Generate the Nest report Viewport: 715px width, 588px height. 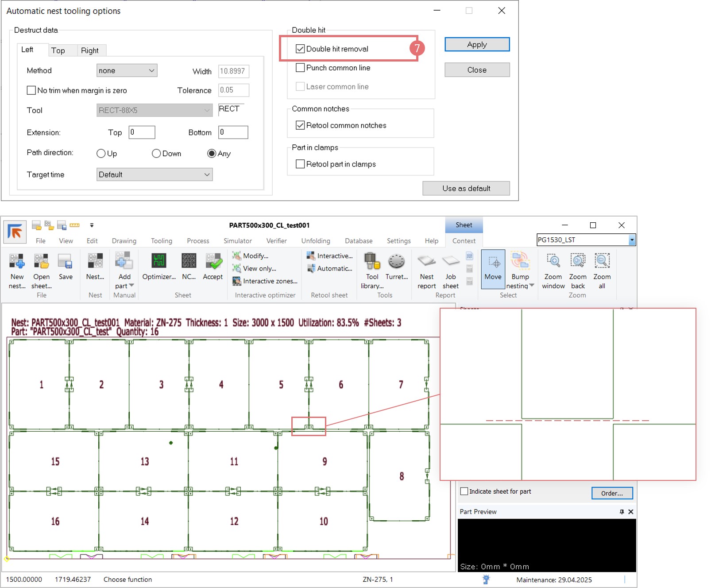[x=426, y=262]
